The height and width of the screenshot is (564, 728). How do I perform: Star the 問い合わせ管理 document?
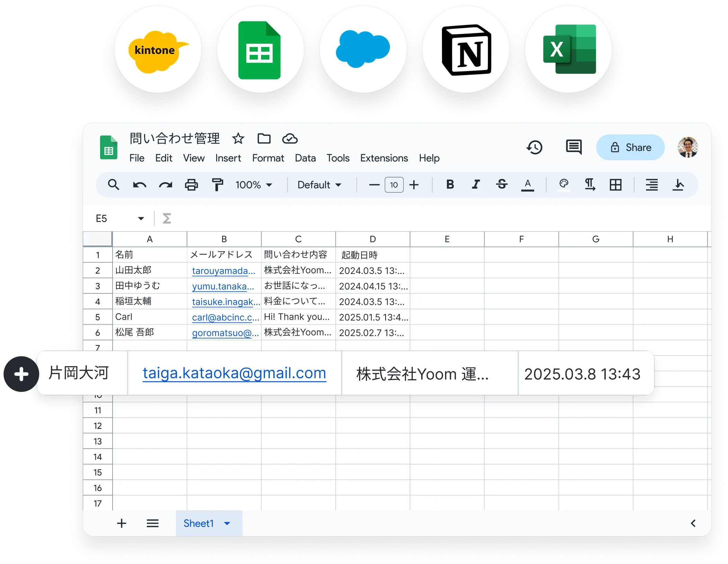tap(238, 139)
